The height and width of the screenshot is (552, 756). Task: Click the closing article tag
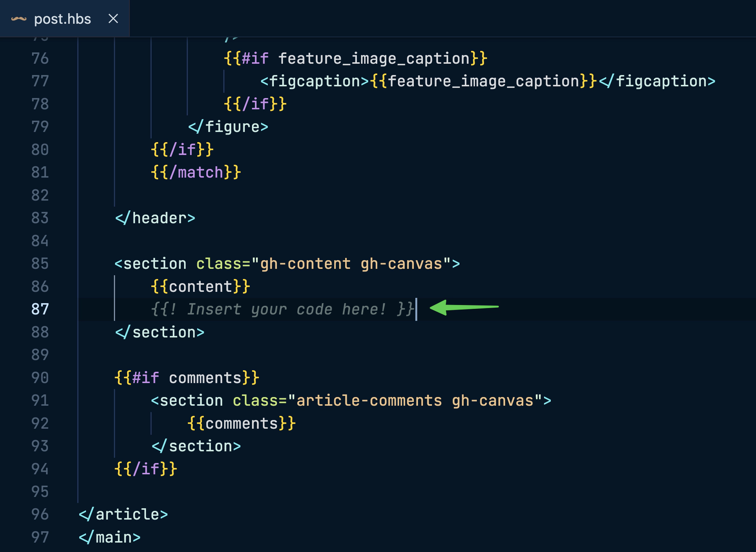(x=123, y=514)
